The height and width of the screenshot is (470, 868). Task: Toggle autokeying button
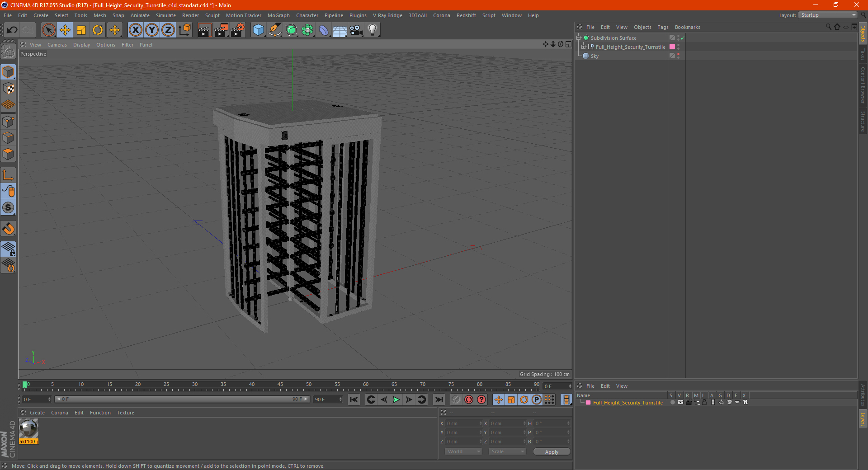point(469,399)
